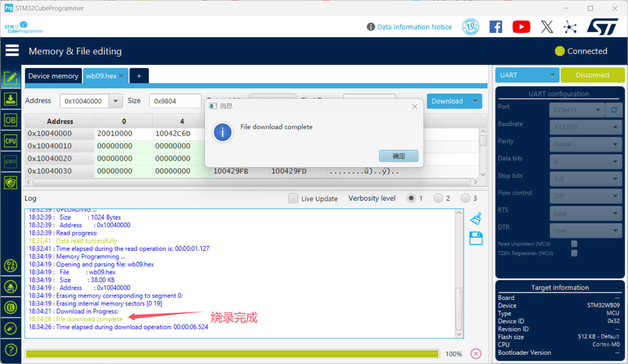Close the message dialog with X
628x364 pixels.
pyautogui.click(x=415, y=107)
